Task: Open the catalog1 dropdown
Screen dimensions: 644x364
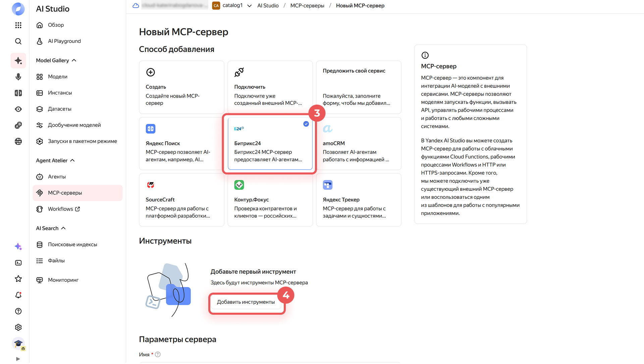Action: [x=249, y=6]
